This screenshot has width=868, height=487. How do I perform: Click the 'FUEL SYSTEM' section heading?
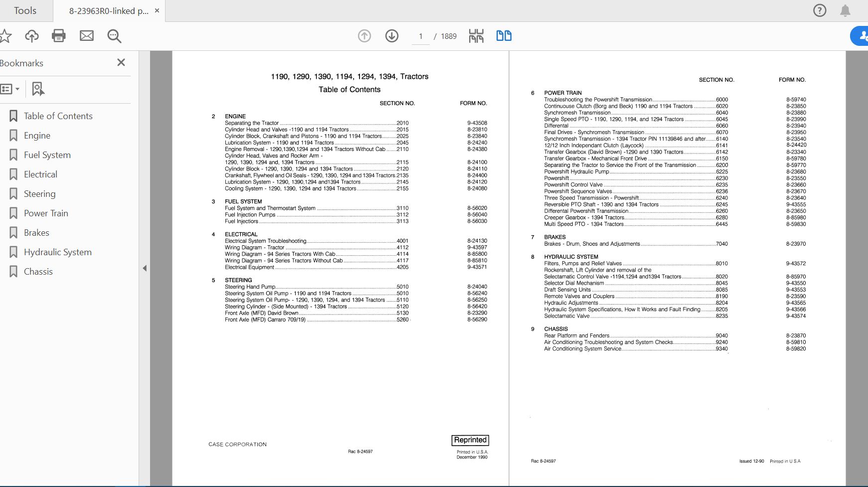click(243, 201)
